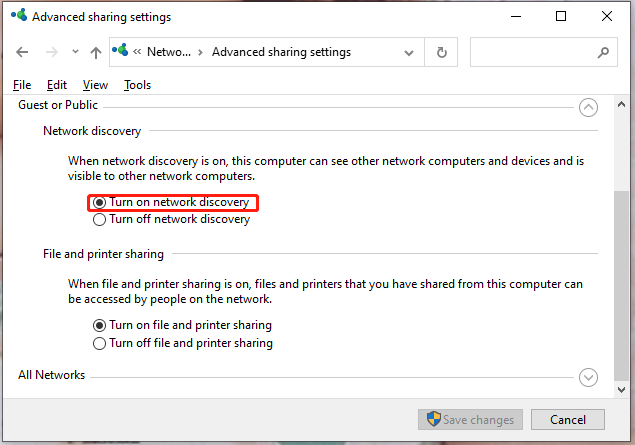Go up one level with up arrow
This screenshot has width=635, height=445.
tap(96, 53)
